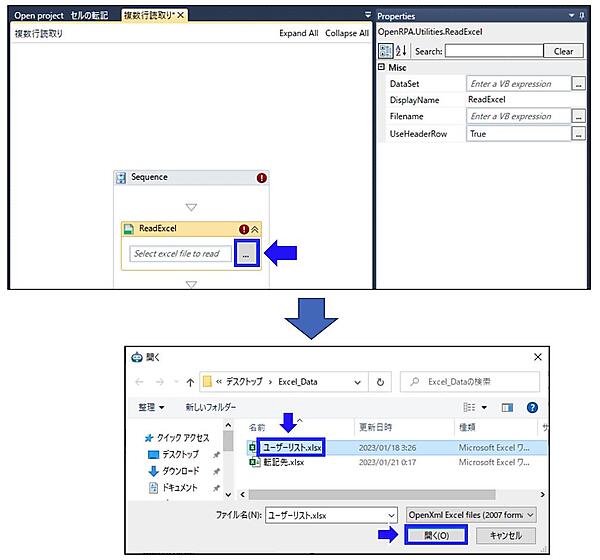
Task: Open the address bar history dropdown
Action: (x=357, y=382)
